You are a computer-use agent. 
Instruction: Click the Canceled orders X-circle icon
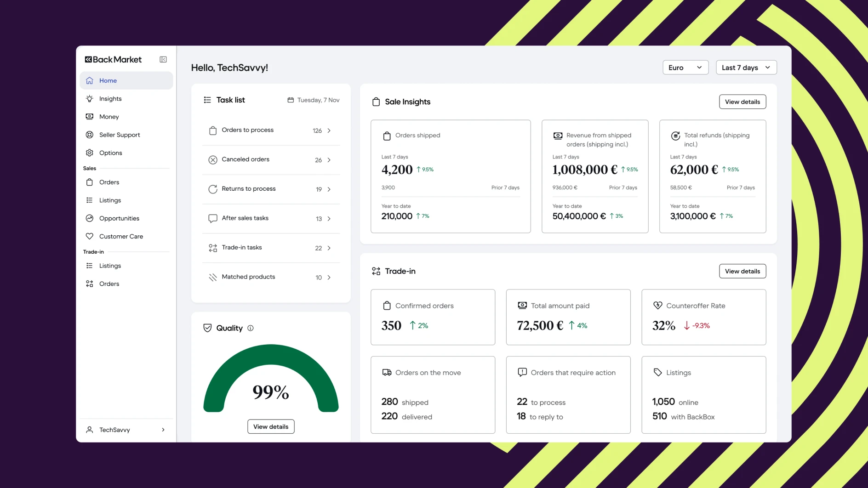tap(213, 160)
